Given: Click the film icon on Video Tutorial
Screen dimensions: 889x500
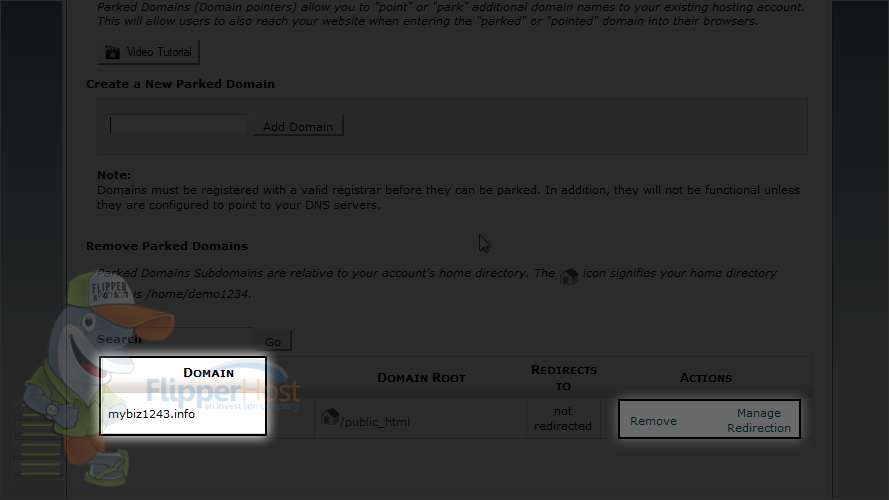Looking at the screenshot, I should 112,53.
